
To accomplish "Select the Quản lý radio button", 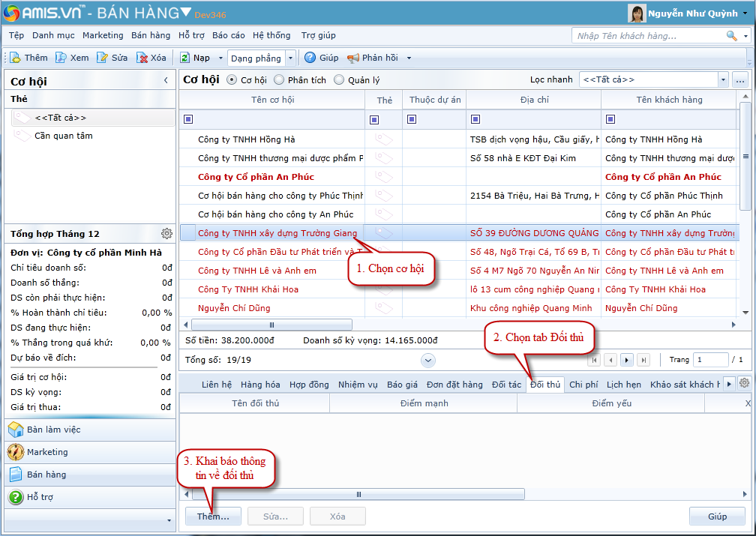I will (x=339, y=79).
